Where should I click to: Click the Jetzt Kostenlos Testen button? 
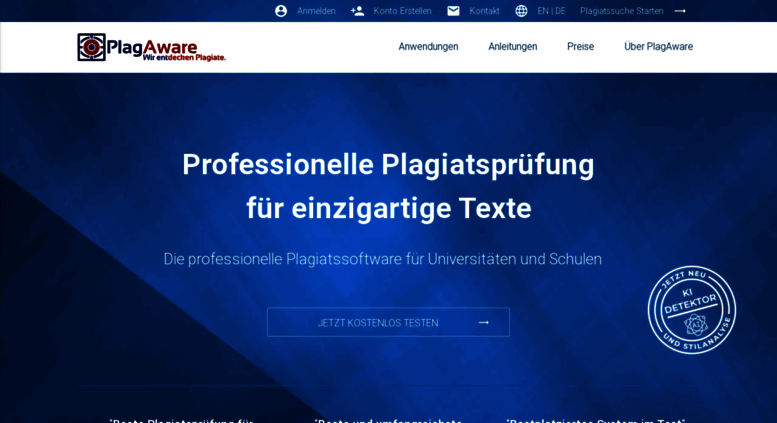coord(388,322)
